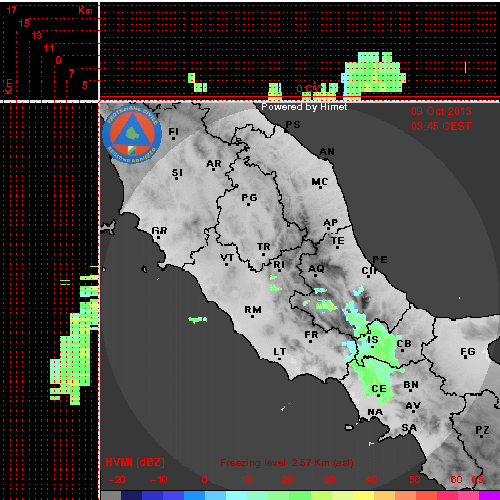
Task: Click the 7 km height axis label
Action: tap(71, 73)
